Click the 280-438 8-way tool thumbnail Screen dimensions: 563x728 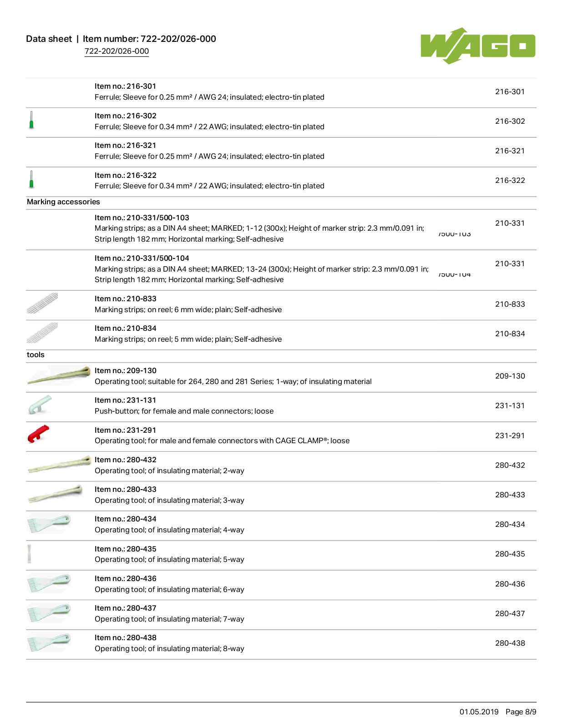[49, 642]
